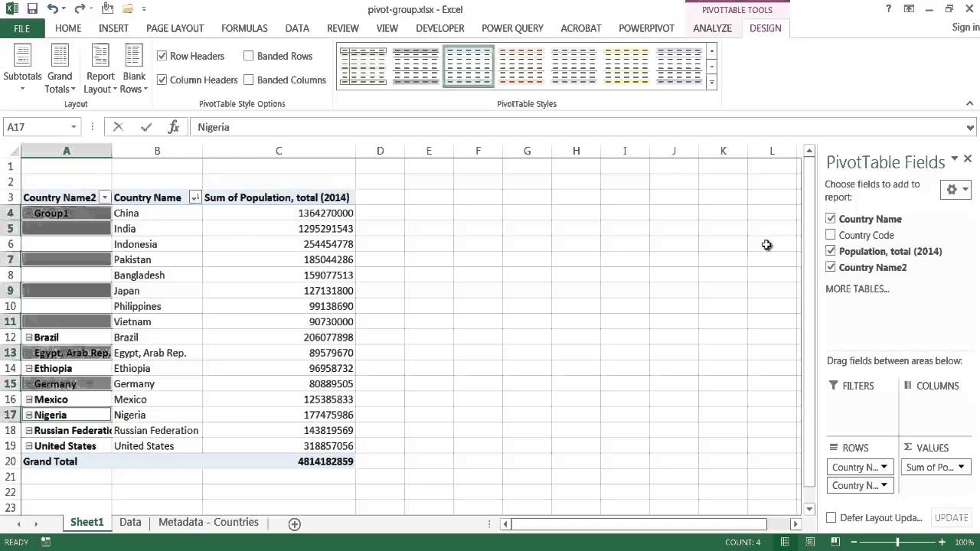Click the MORE TABLES... link

point(857,289)
